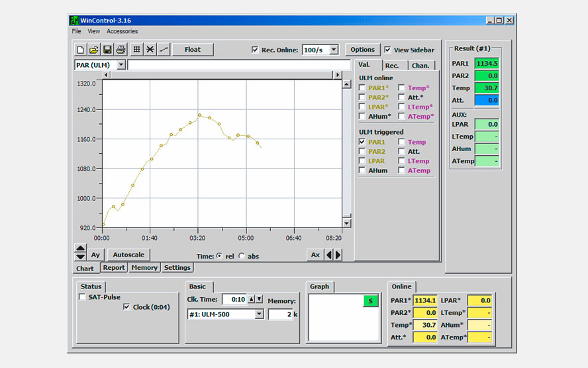
Task: Switch to the Chan. sidebar tab
Action: tap(420, 66)
